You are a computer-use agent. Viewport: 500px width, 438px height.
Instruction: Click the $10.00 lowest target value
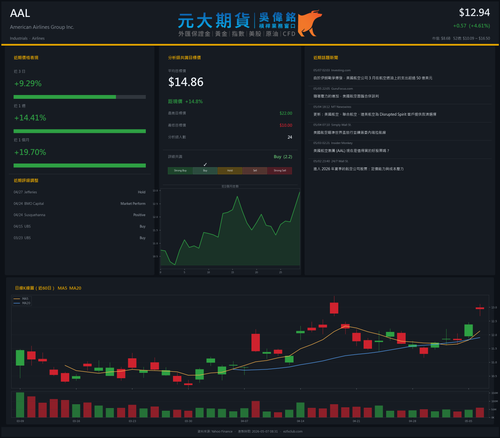(x=286, y=125)
